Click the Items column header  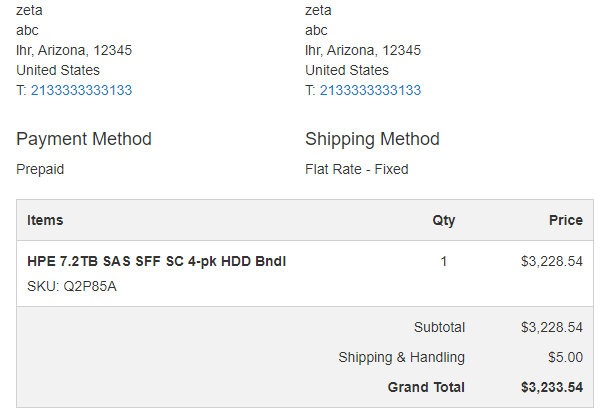45,220
